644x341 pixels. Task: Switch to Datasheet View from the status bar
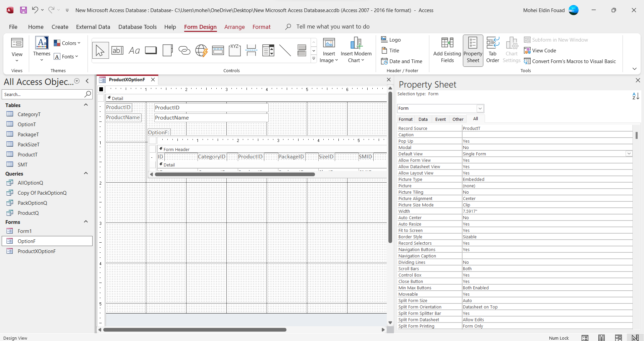[x=601, y=338]
